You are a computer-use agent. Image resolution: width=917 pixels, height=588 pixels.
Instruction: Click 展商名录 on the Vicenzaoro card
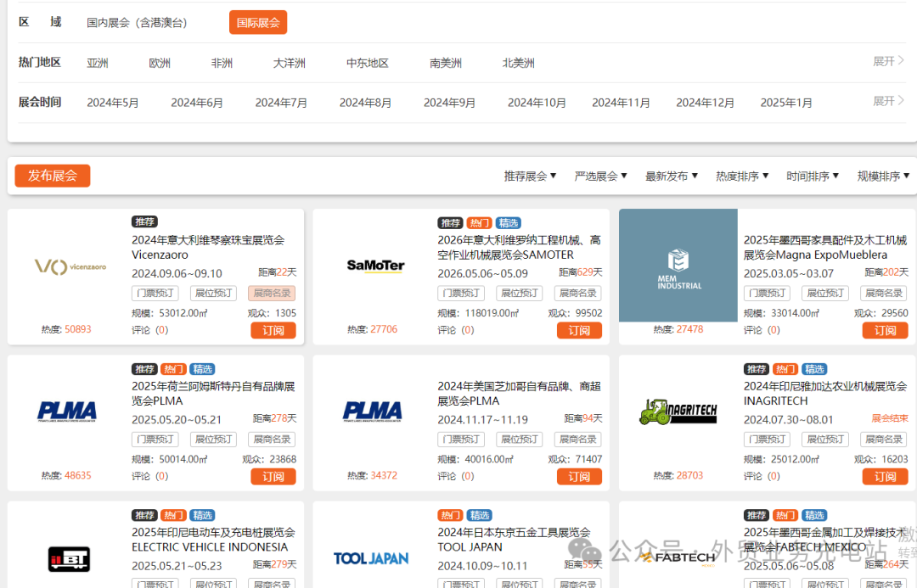point(272,293)
